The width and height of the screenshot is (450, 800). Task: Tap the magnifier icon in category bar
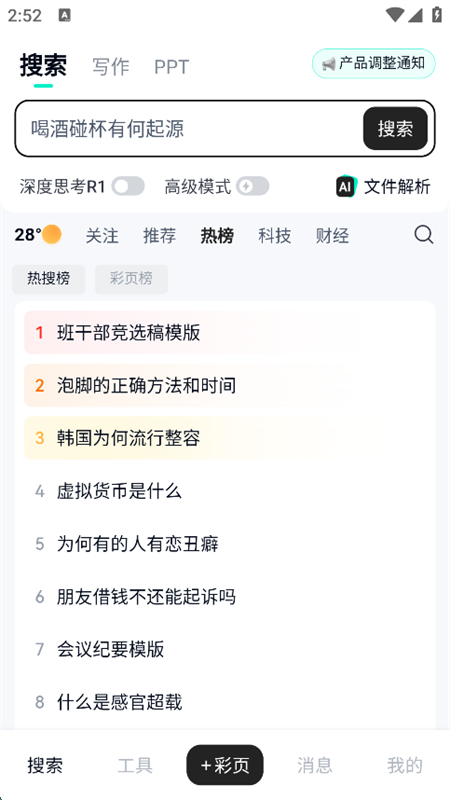[423, 235]
